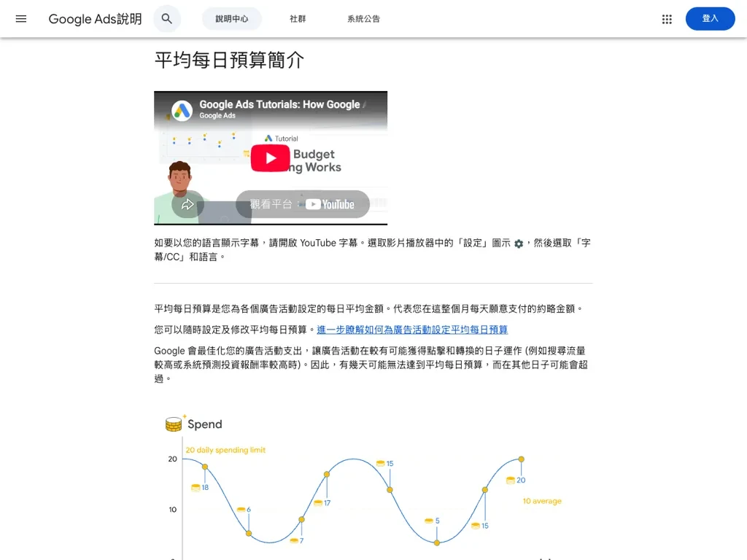Click the Spend coins icon on chart
The width and height of the screenshot is (747, 560).
(x=174, y=423)
